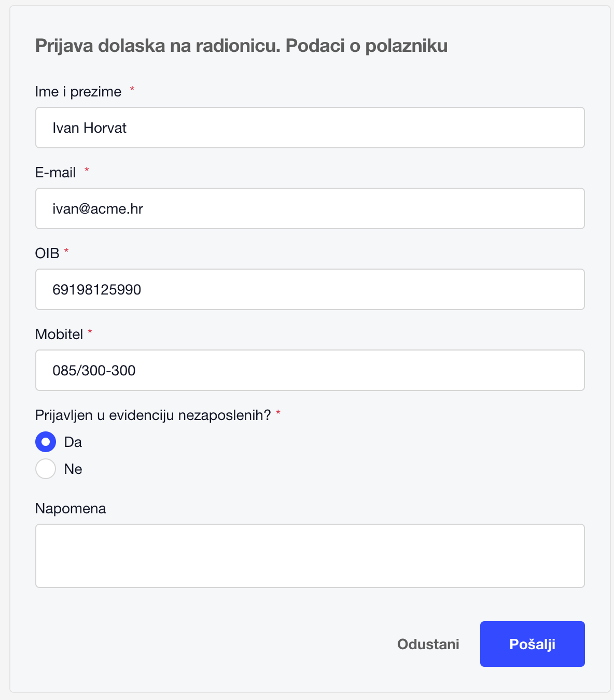Select the Da radio button
614x700 pixels.
coord(46,442)
